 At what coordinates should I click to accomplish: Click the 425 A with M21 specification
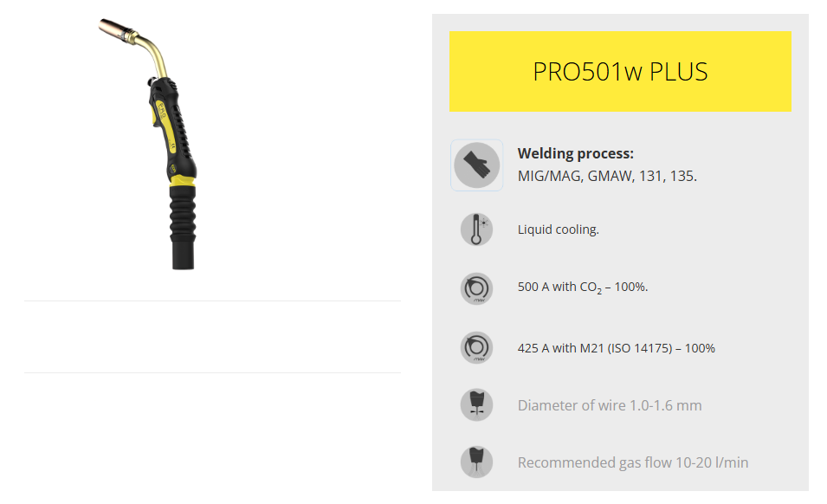pyautogui.click(x=616, y=348)
